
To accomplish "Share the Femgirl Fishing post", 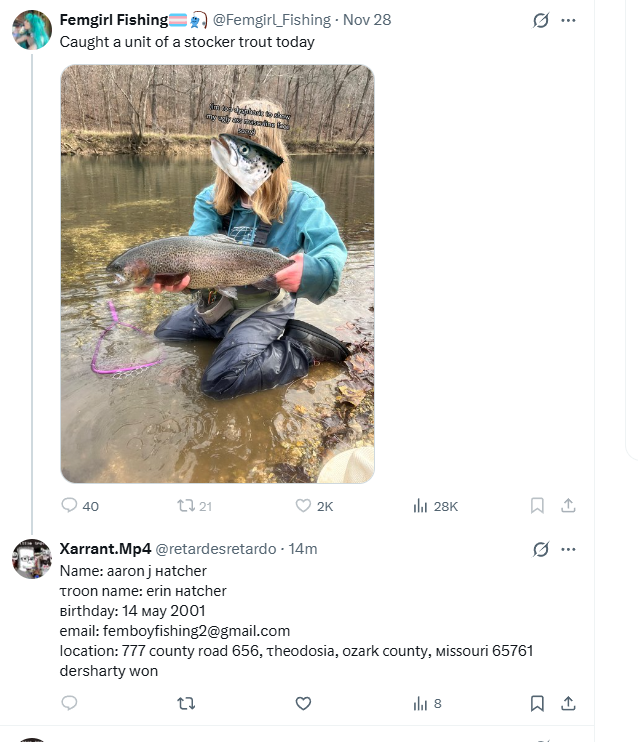I will [568, 506].
